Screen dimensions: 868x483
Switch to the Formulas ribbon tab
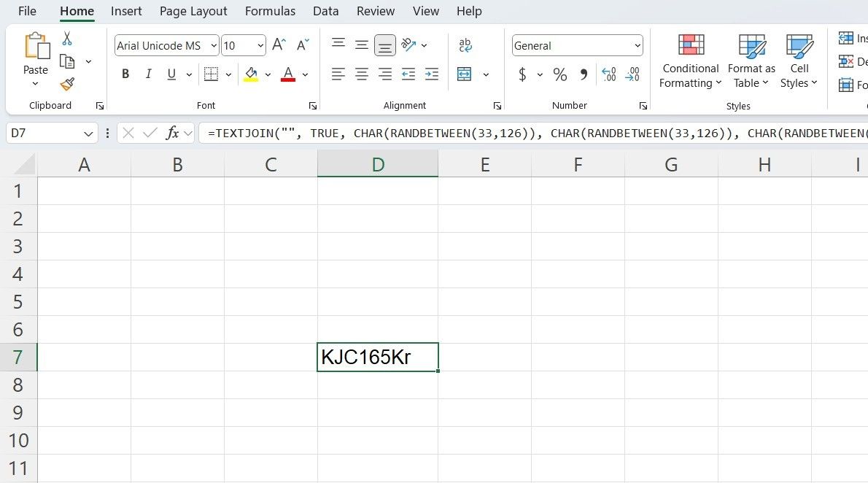tap(270, 11)
